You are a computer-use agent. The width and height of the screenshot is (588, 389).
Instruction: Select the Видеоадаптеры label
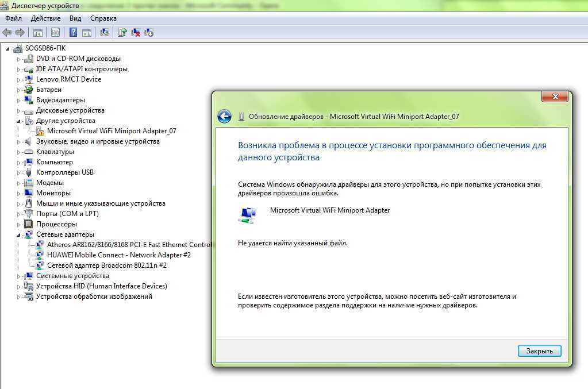click(x=60, y=100)
